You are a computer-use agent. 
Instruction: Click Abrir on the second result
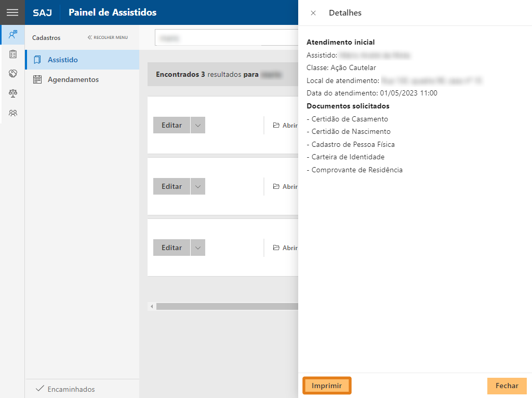[285, 187]
